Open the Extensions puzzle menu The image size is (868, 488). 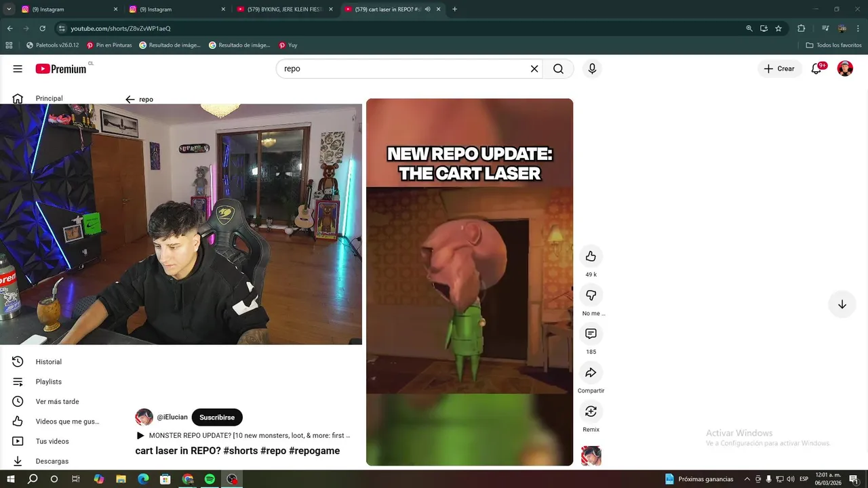(801, 28)
